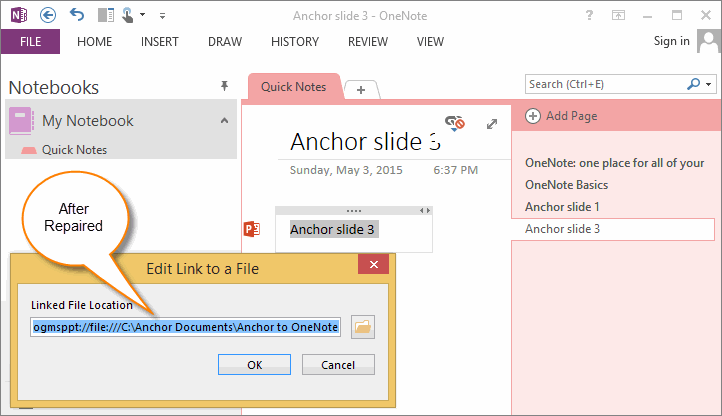
Task: Dock OneNote to desktop
Action: (106, 15)
